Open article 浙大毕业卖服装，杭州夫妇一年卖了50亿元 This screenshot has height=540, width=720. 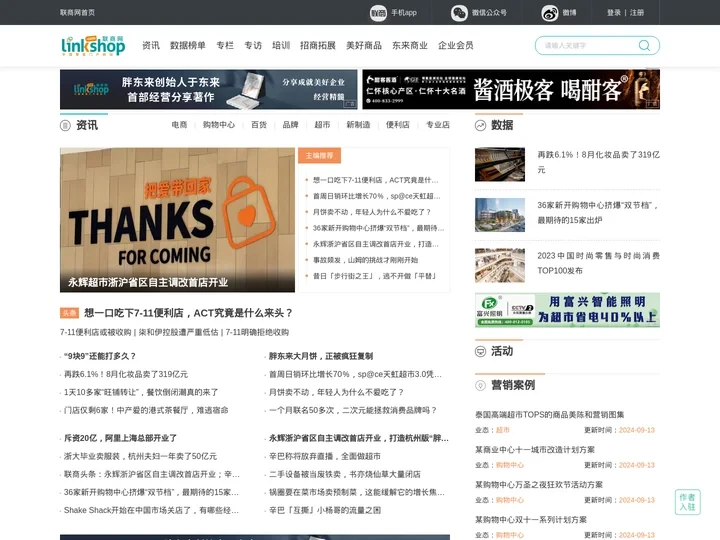point(141,456)
